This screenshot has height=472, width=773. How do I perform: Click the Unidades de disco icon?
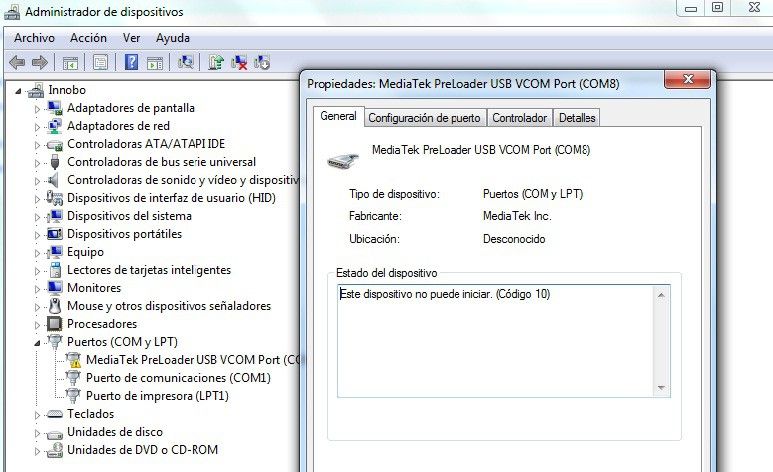pyautogui.click(x=54, y=433)
